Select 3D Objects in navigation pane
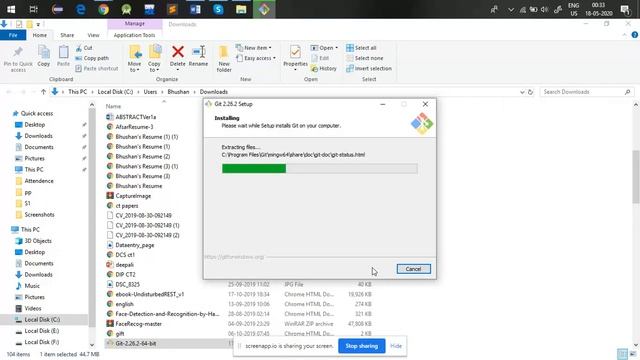This screenshot has width=640, height=360. click(38, 241)
